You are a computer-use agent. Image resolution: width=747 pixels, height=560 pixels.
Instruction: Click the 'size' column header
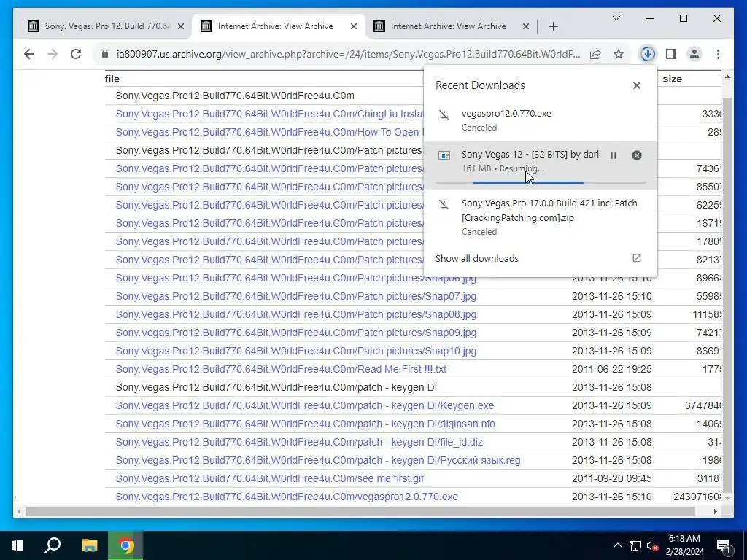click(672, 79)
